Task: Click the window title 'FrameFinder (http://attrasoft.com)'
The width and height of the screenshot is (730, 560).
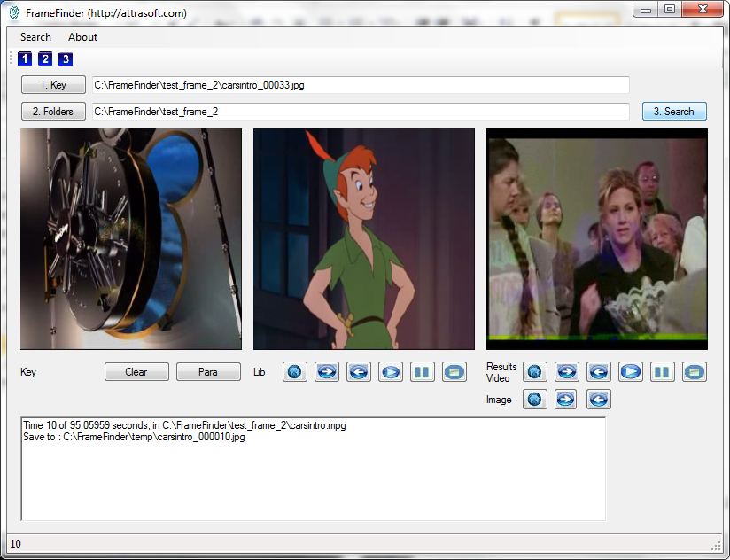Action: pyautogui.click(x=106, y=13)
